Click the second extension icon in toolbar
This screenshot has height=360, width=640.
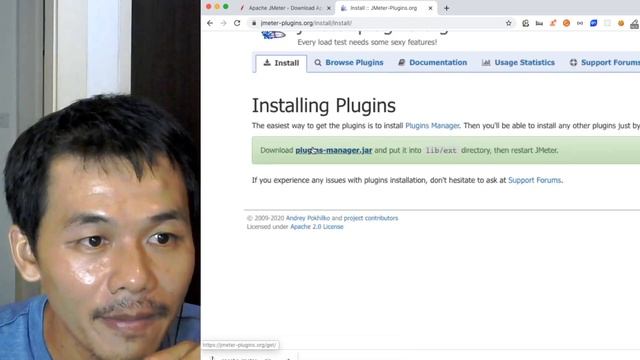pos(539,23)
